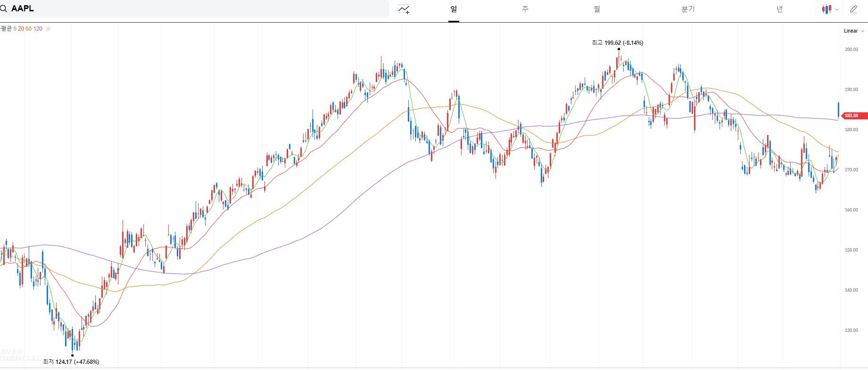Image resolution: width=868 pixels, height=370 pixels.
Task: Remove the moving average legend with x
Action: tap(48, 29)
